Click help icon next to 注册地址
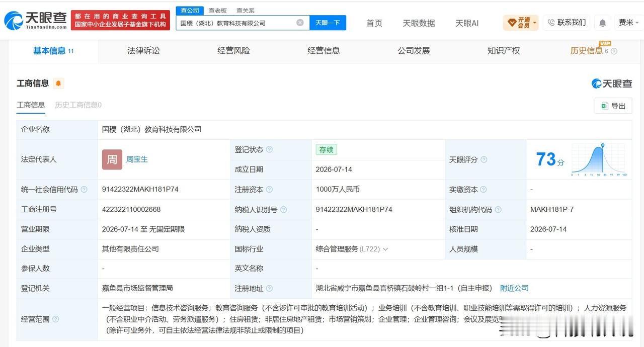 [269, 288]
